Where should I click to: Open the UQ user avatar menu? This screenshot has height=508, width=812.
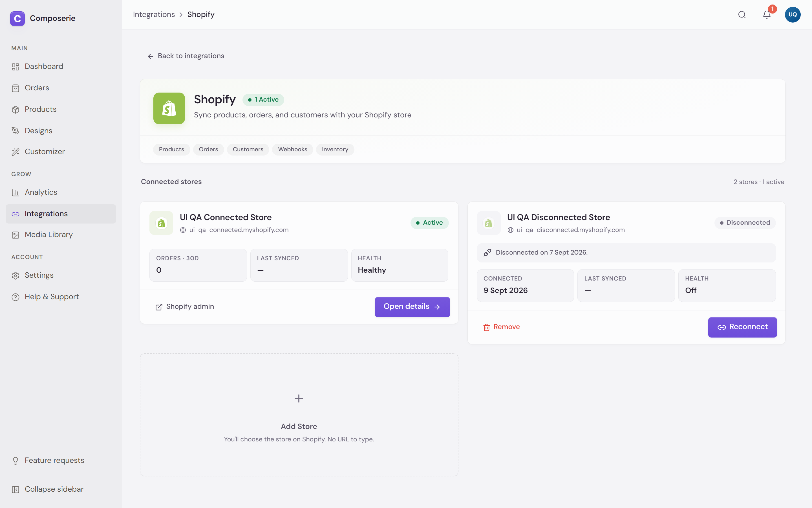click(793, 15)
